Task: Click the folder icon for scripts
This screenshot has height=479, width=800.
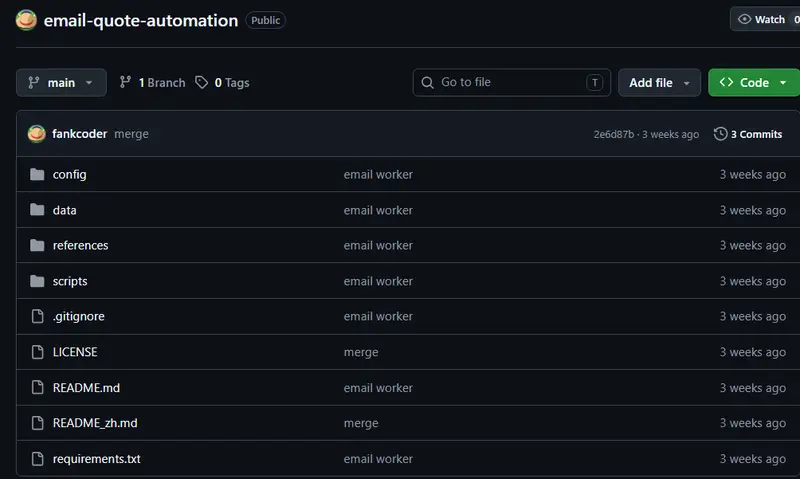Action: click(37, 281)
